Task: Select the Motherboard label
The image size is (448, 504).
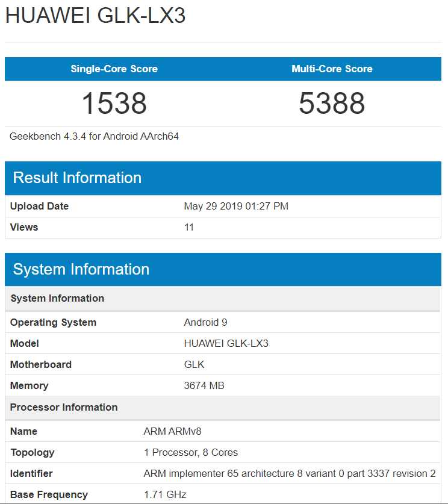Action: tap(41, 364)
